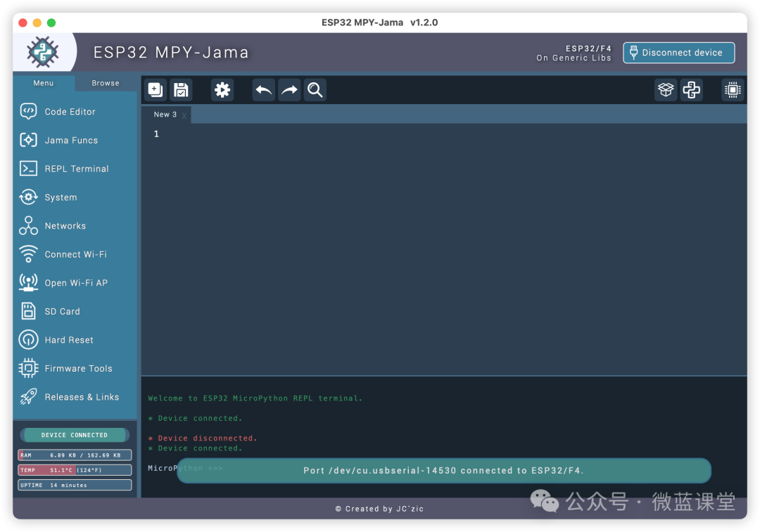Click the TEMP gauge bar
This screenshot has width=760, height=532.
coord(75,470)
